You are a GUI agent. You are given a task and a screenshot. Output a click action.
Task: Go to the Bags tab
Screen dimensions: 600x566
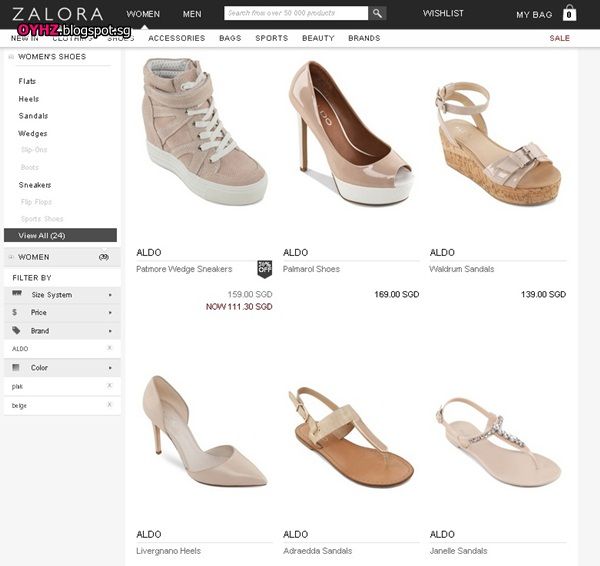(x=230, y=38)
